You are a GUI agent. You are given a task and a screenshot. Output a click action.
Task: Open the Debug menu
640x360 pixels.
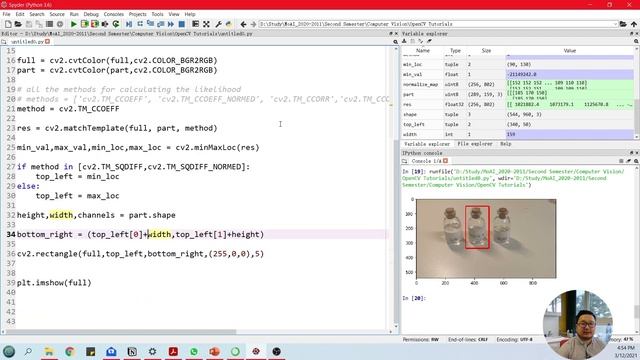[x=91, y=14]
